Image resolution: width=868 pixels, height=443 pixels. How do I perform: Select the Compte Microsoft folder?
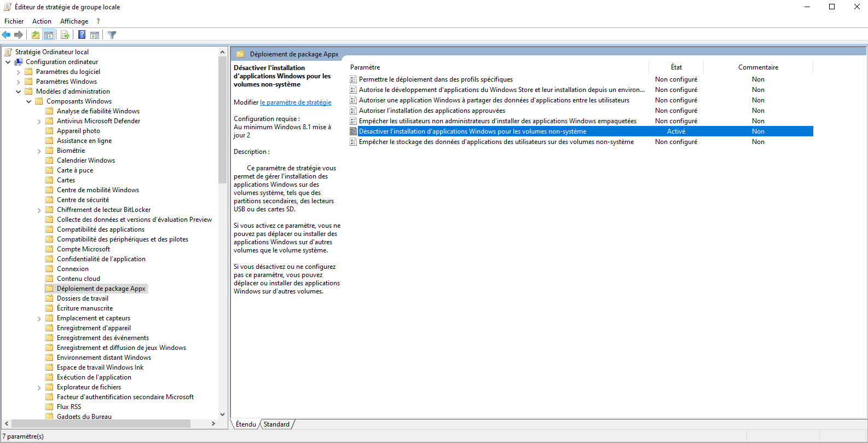pos(84,249)
